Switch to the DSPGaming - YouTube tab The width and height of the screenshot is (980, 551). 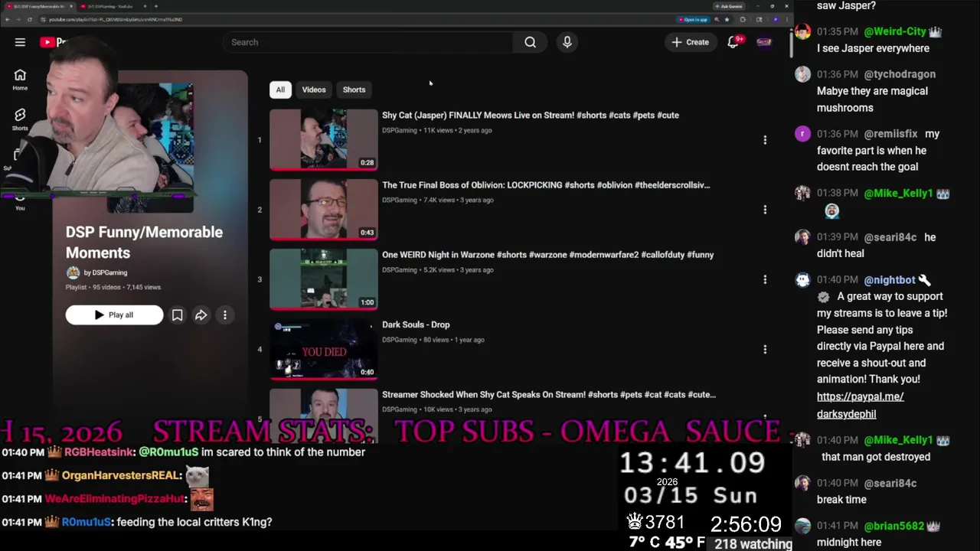(111, 6)
